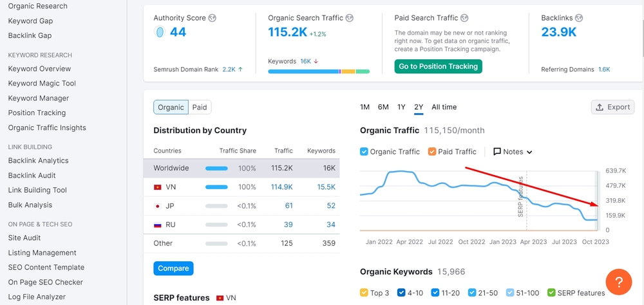This screenshot has height=305, width=644.
Task: Toggle the Paid Traffic checkbox
Action: pyautogui.click(x=431, y=152)
